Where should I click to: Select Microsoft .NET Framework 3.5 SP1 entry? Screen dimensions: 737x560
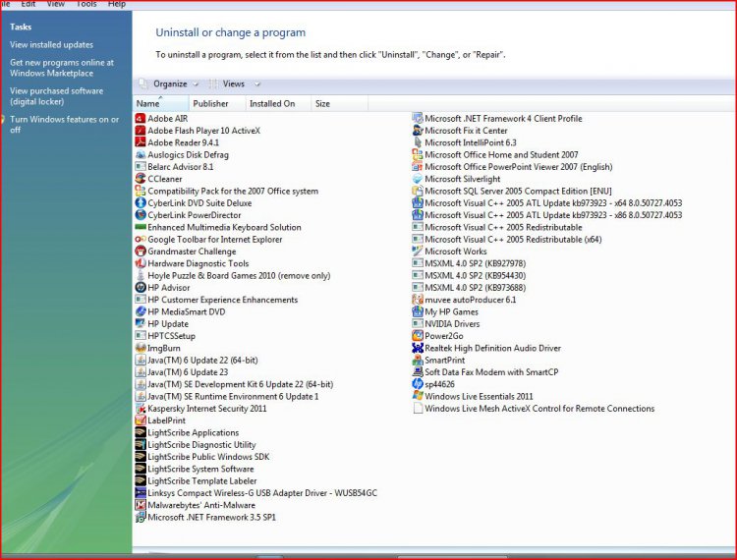coord(206,517)
